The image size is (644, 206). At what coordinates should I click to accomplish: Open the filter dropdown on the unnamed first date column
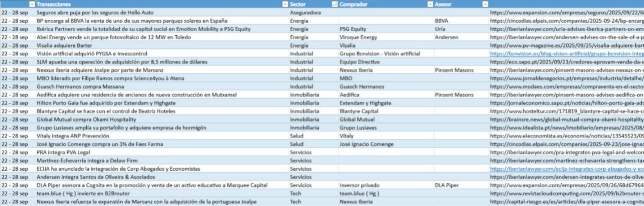pos(32,4)
